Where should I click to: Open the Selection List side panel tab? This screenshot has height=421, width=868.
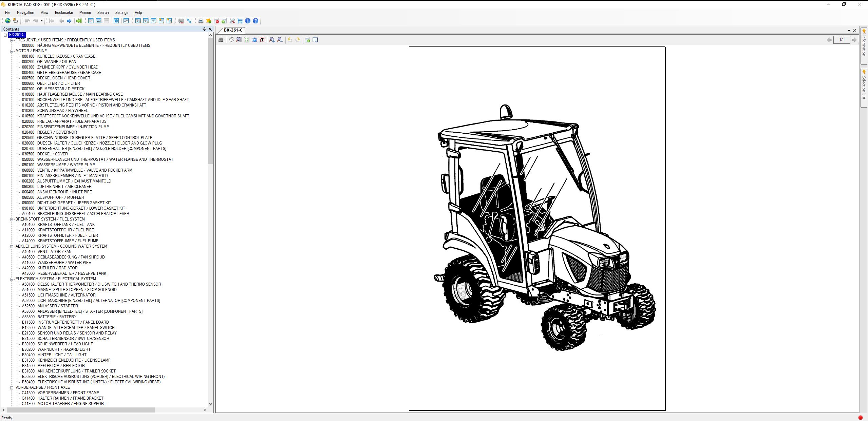click(x=864, y=88)
